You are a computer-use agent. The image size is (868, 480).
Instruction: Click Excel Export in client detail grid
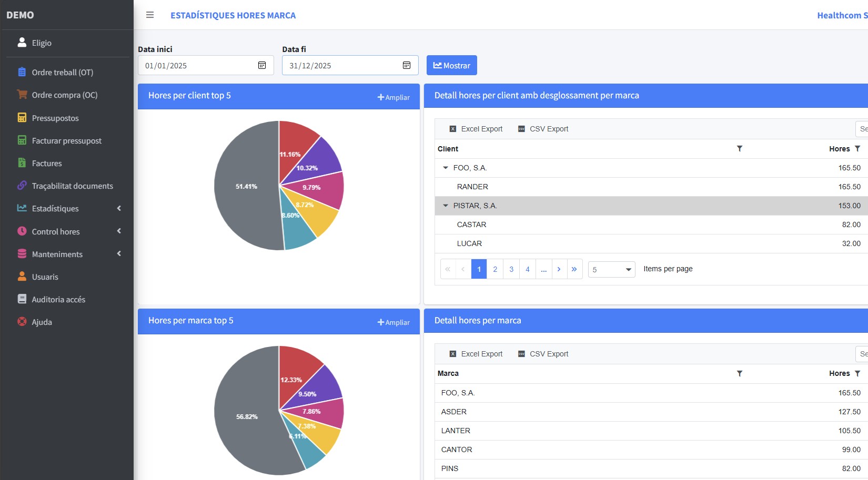point(476,129)
